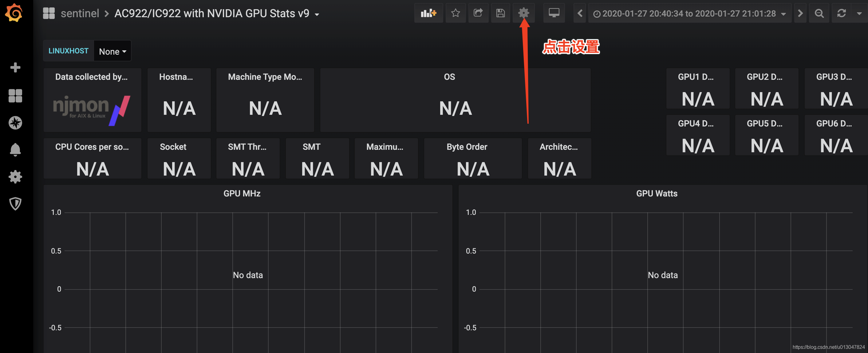Star this dashboard as favorite
The width and height of the screenshot is (868, 353).
455,13
